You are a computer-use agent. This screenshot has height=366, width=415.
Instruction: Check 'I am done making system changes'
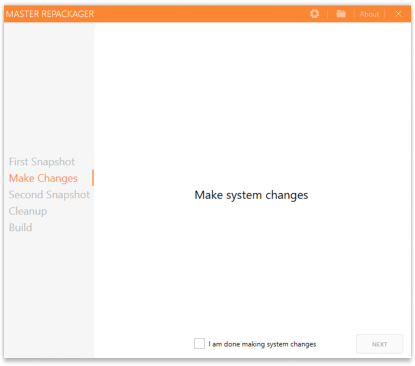[x=199, y=344]
